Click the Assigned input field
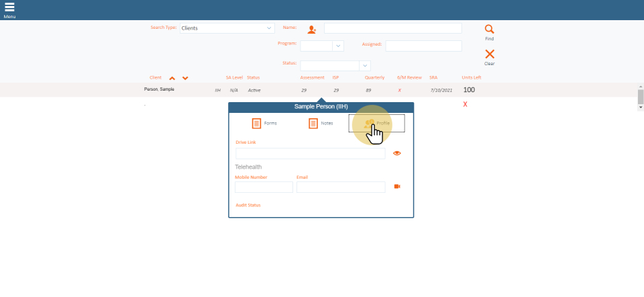This screenshot has width=644, height=297. [x=423, y=46]
